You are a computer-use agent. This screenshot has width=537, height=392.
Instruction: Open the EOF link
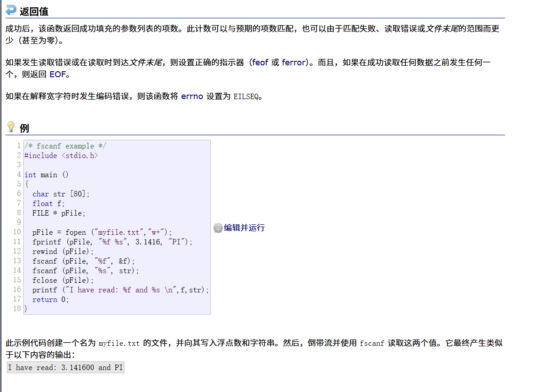click(x=58, y=74)
